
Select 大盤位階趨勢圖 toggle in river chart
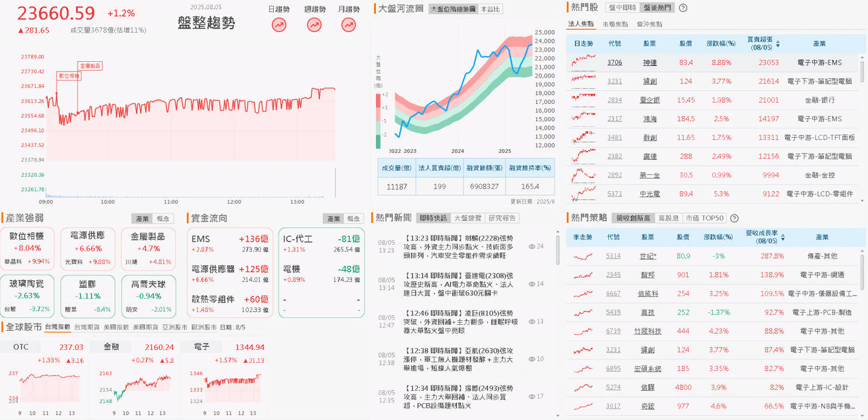[452, 9]
